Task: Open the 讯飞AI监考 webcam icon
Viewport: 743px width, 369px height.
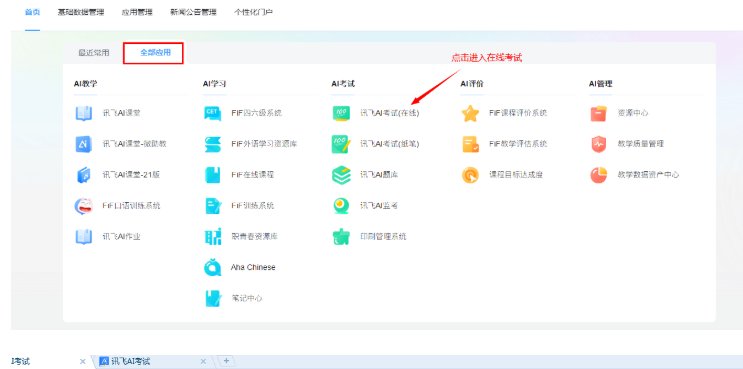Action: [341, 206]
